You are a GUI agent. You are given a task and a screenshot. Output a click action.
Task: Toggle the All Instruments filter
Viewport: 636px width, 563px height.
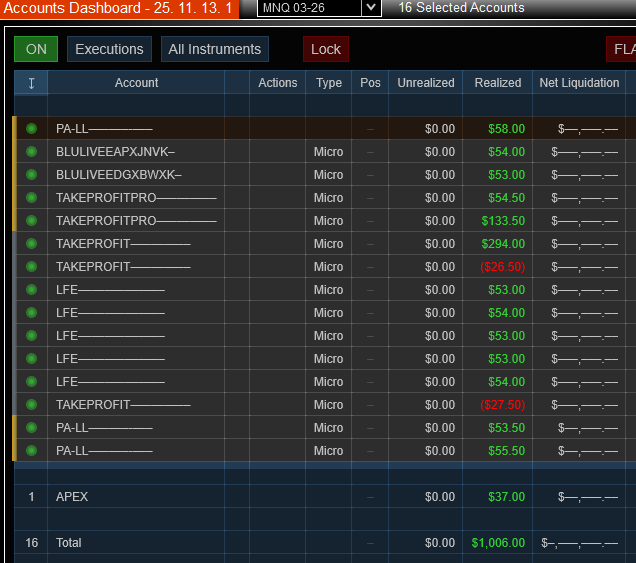(215, 49)
